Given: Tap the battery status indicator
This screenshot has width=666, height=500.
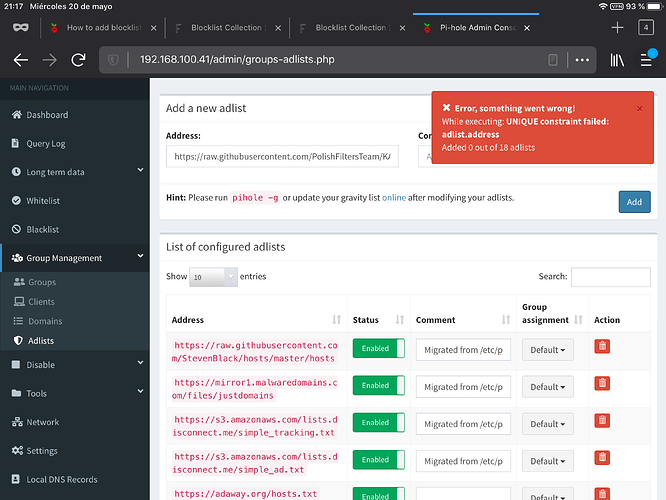Looking at the screenshot, I should point(655,6).
